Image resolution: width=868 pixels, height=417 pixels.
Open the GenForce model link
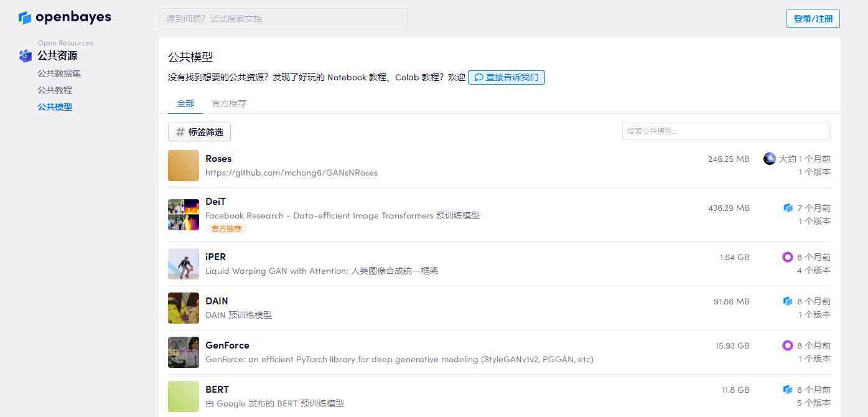[228, 345]
